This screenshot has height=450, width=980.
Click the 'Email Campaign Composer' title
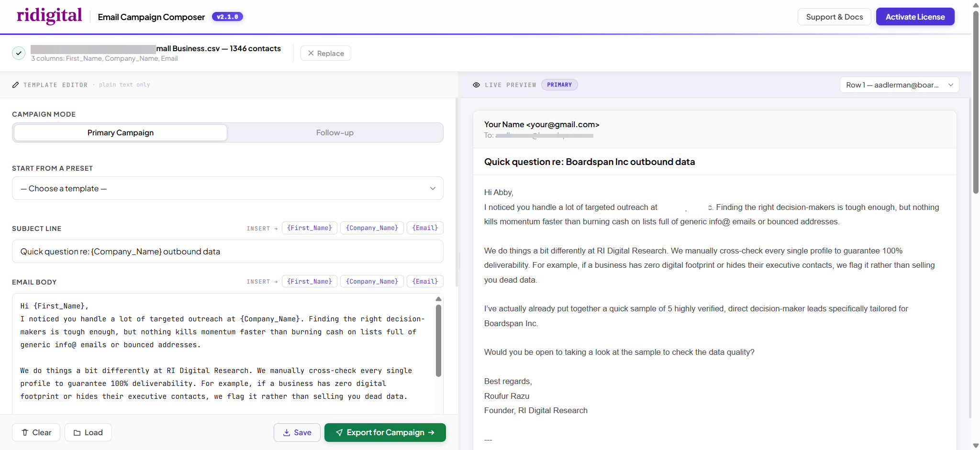pos(151,17)
